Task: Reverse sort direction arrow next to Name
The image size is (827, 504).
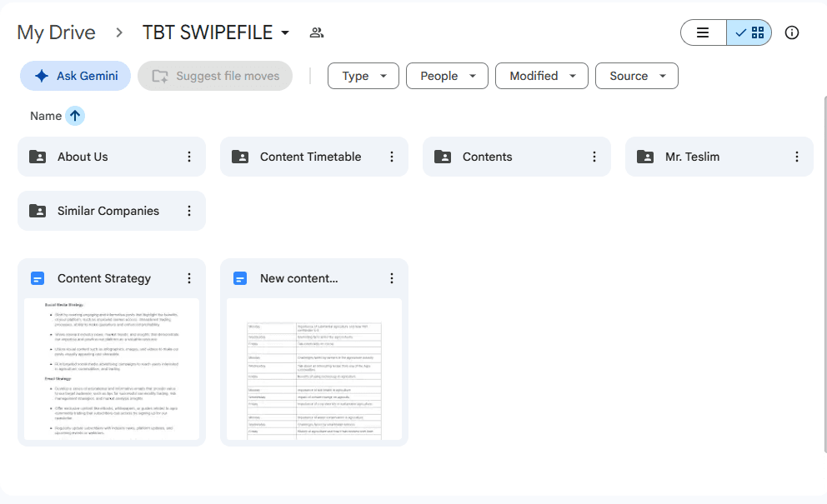Action: (75, 116)
